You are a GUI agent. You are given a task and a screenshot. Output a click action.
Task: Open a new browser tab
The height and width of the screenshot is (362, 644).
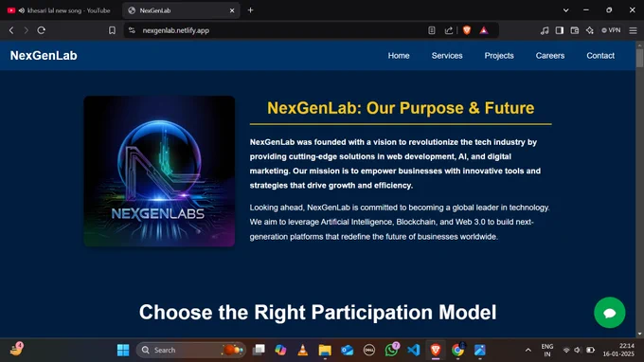pos(251,10)
